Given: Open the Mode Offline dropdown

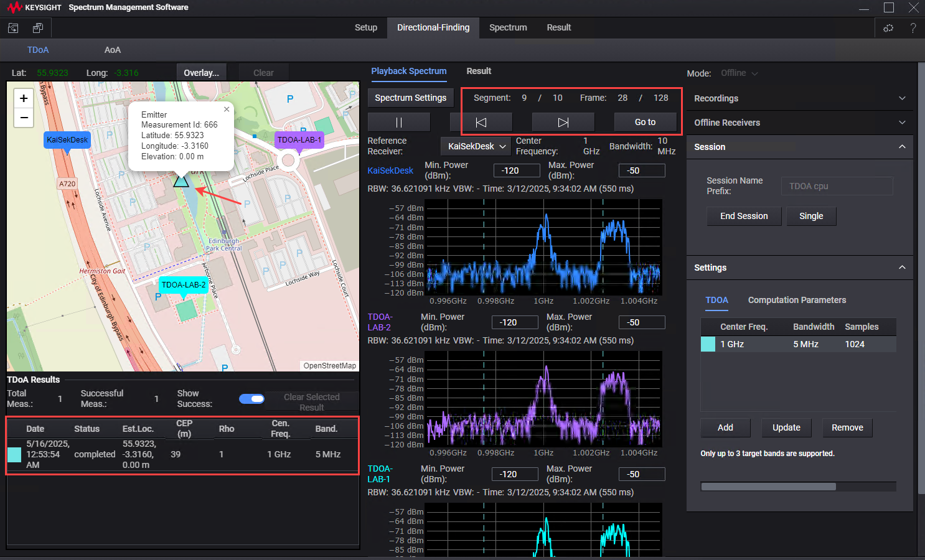Looking at the screenshot, I should (x=739, y=73).
